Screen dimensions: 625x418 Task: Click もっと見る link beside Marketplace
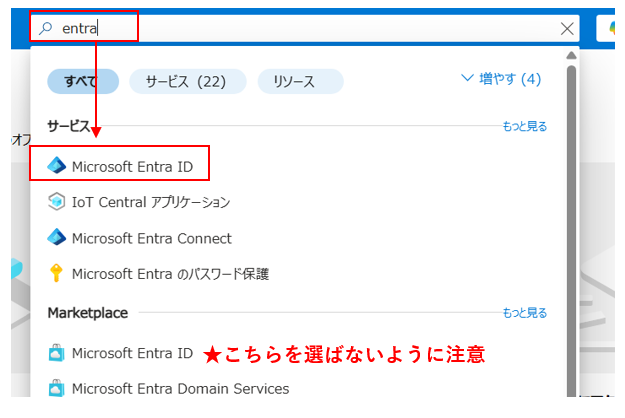click(x=525, y=313)
